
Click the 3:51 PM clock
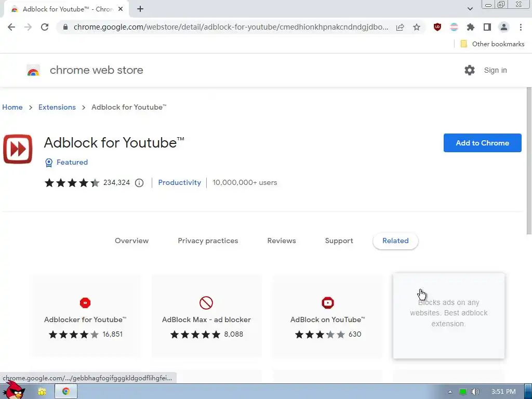coord(503,392)
